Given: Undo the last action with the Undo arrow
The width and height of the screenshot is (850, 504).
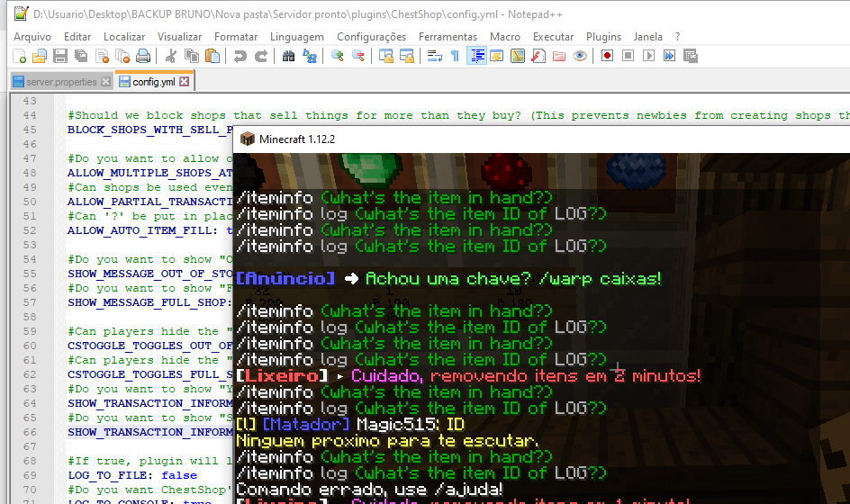Looking at the screenshot, I should point(240,56).
